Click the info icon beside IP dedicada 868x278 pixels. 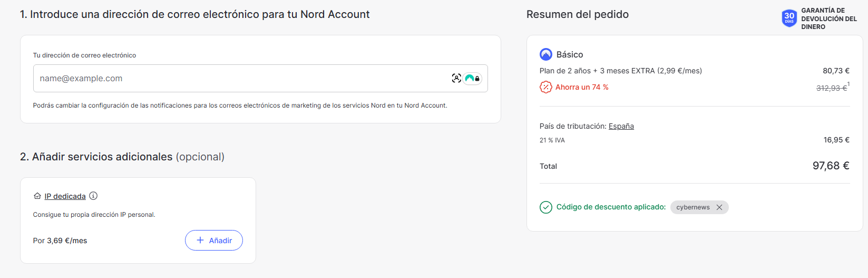(x=93, y=196)
